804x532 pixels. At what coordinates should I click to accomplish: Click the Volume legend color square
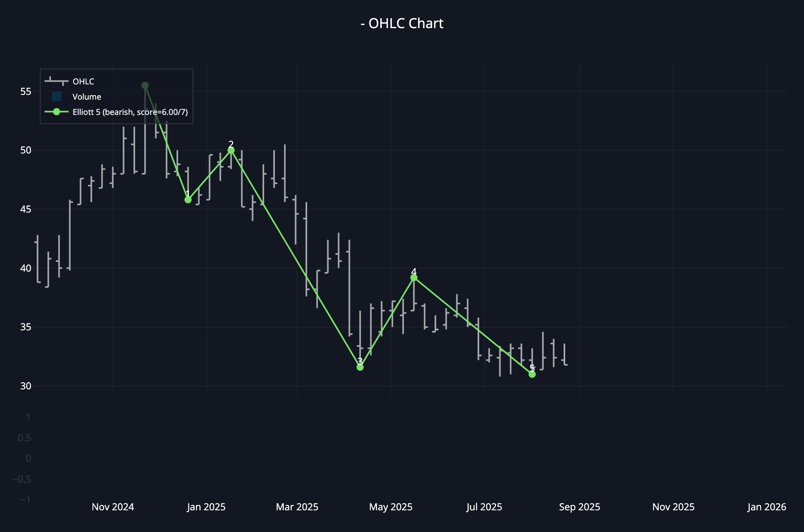[57, 96]
